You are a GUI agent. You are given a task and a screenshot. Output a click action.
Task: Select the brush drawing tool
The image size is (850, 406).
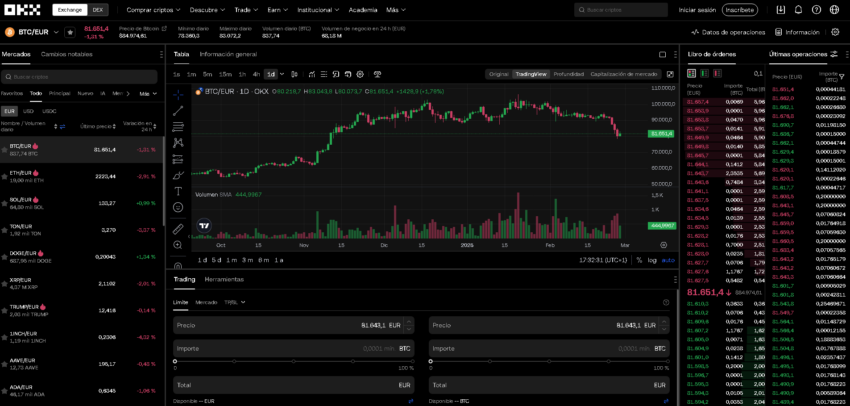click(x=178, y=175)
